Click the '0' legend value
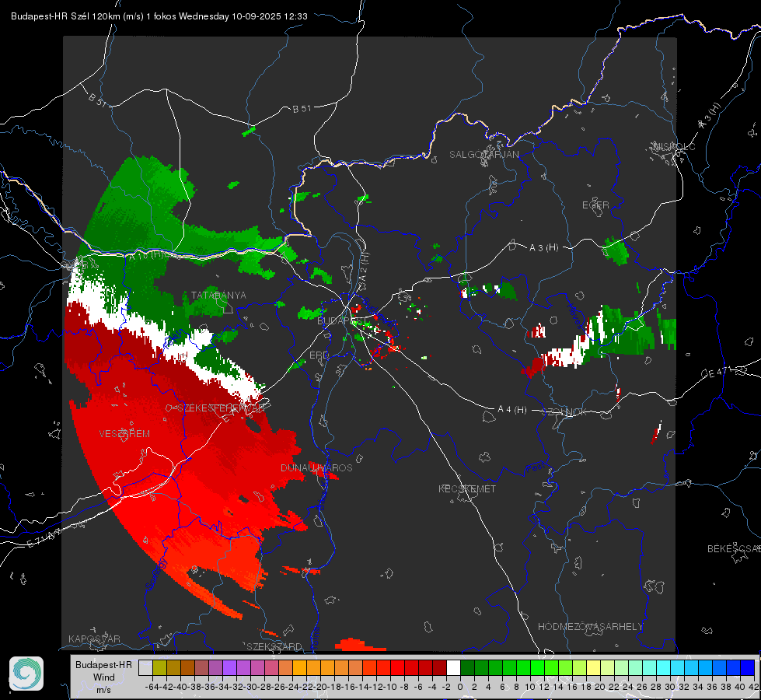Screen dimensions: 761x700 coord(460,687)
